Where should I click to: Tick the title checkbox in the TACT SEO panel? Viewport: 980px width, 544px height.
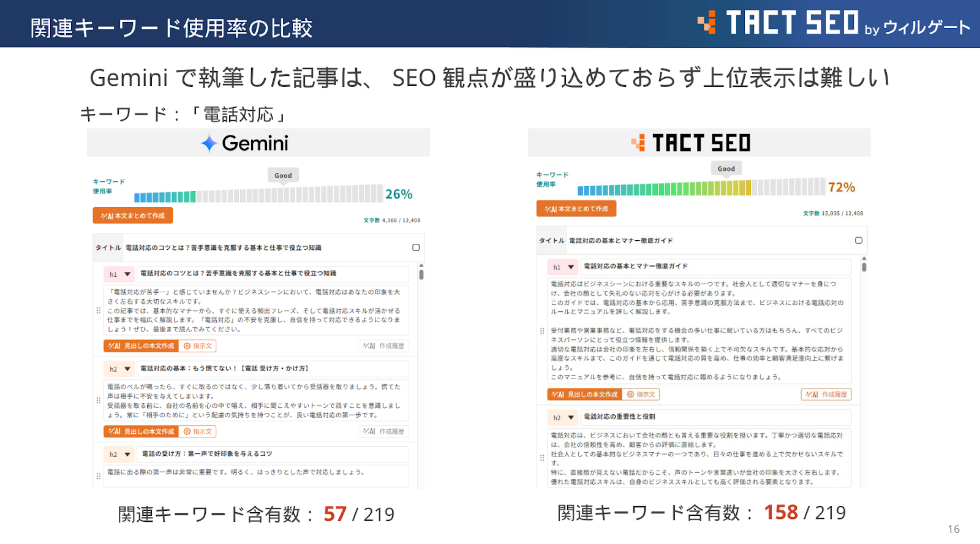[859, 241]
